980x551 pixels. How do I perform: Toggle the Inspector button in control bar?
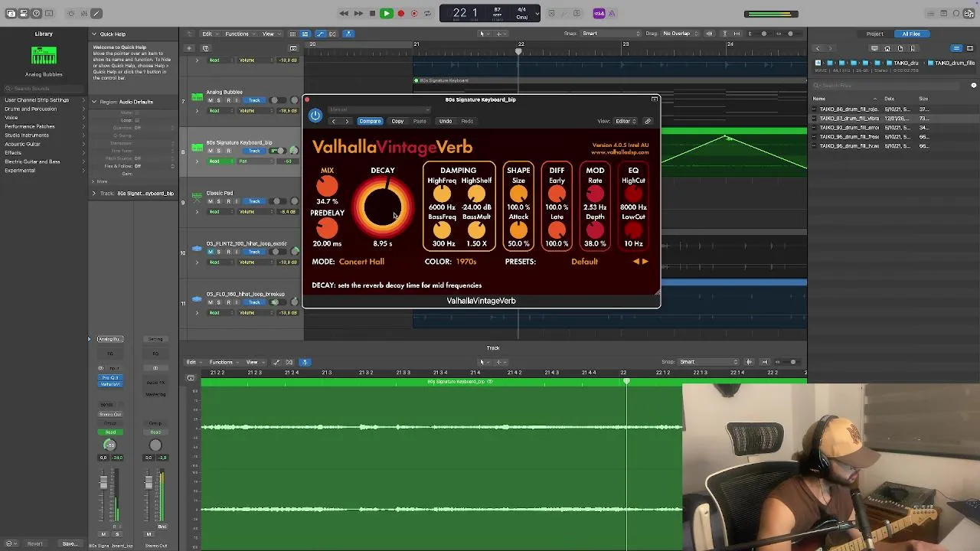click(23, 13)
